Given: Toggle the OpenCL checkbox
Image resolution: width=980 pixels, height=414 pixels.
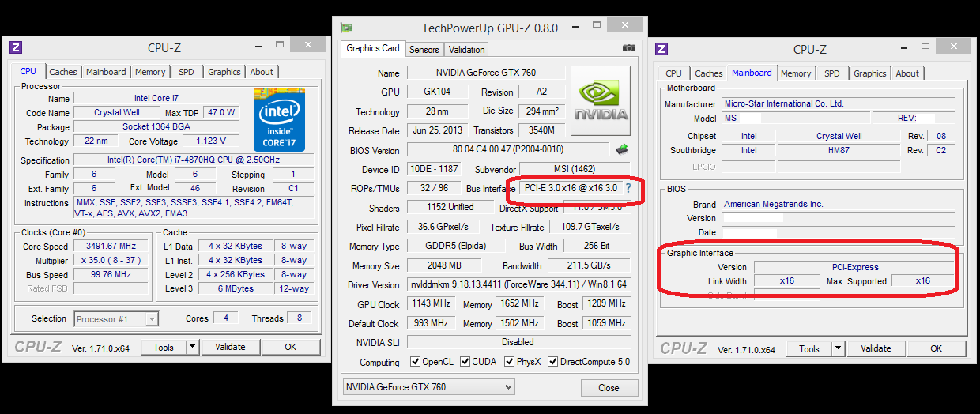Looking at the screenshot, I should click(416, 362).
